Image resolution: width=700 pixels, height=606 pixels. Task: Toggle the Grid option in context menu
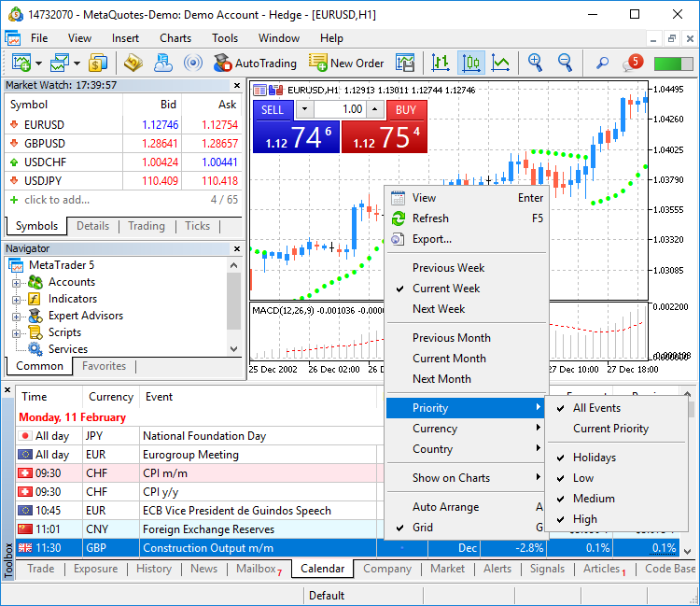pyautogui.click(x=425, y=528)
